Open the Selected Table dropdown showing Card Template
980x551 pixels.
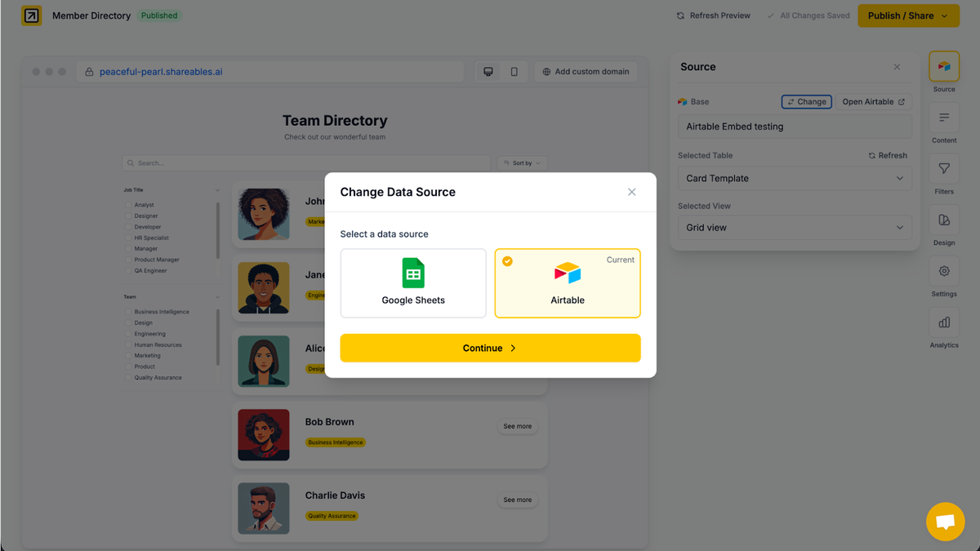(794, 178)
